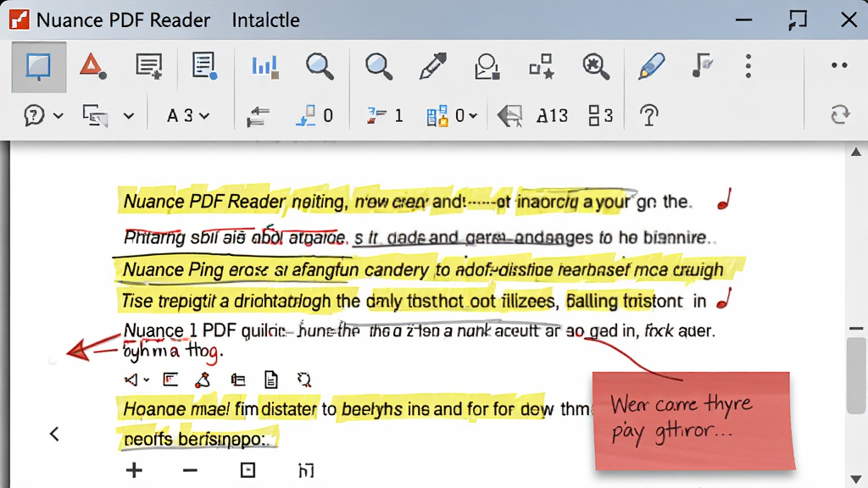
Task: Click the up arrow of vertical scrollbar
Action: (856, 152)
